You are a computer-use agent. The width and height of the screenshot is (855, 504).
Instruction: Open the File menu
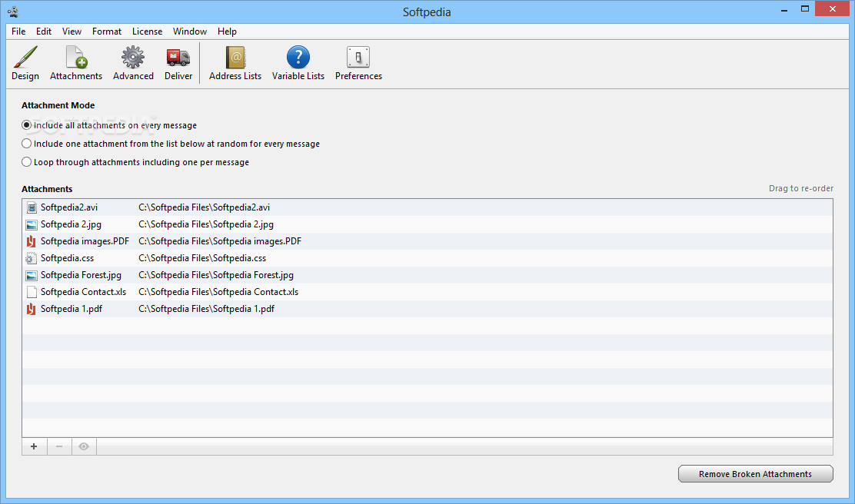pyautogui.click(x=18, y=31)
